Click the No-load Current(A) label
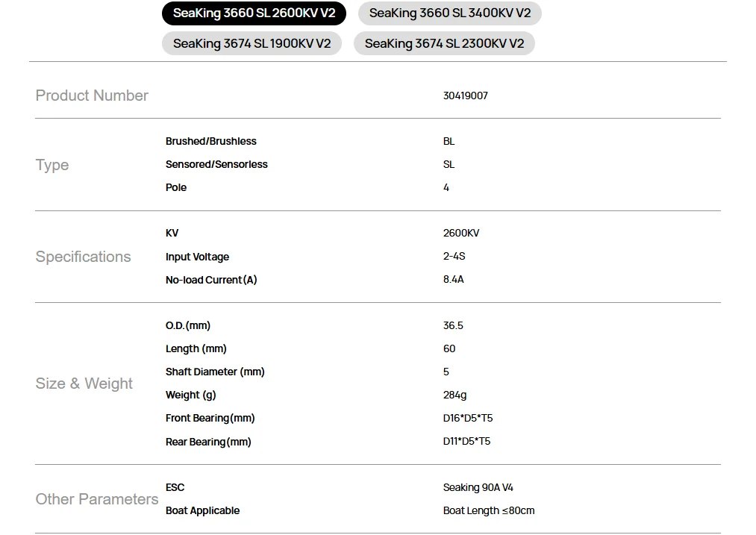This screenshot has height=535, width=756. pos(211,280)
